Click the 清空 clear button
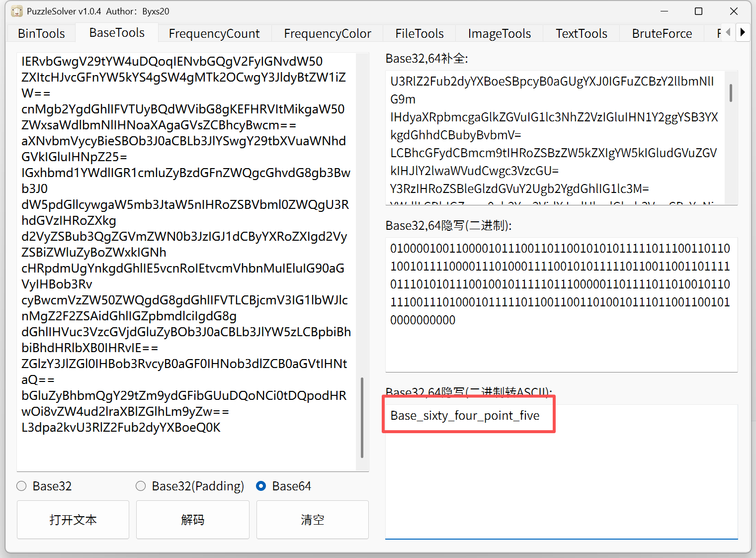The height and width of the screenshot is (558, 756). 312,520
